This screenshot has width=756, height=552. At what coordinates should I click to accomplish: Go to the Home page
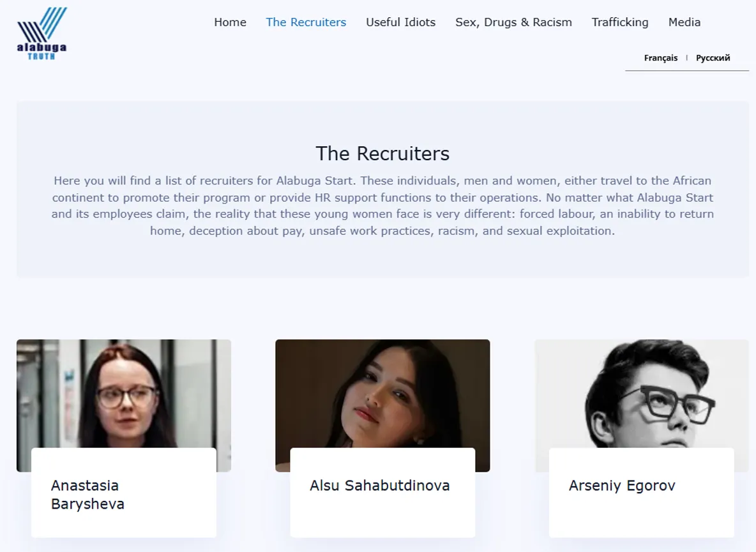coord(230,22)
